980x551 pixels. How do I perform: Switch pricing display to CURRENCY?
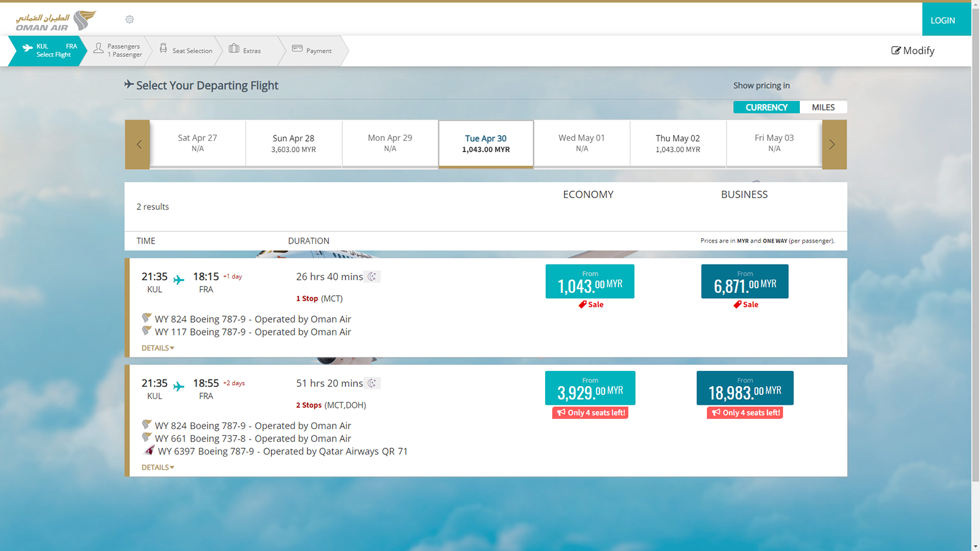(766, 107)
